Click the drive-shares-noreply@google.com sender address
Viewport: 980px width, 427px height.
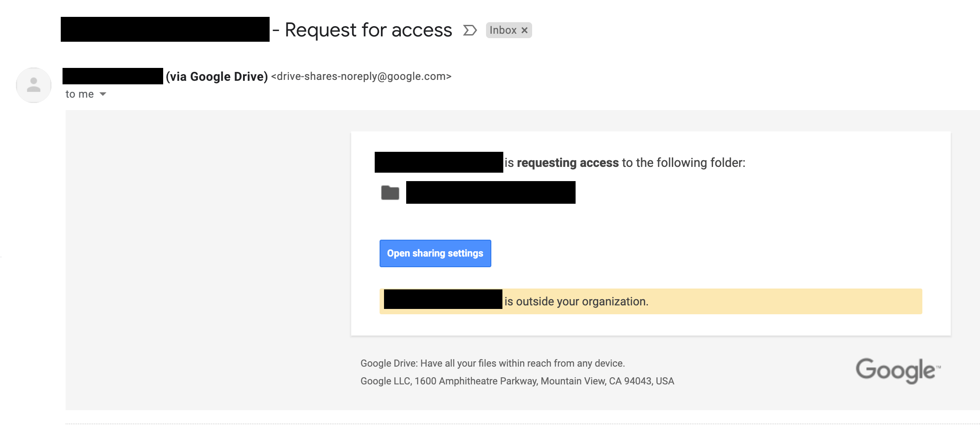point(361,76)
